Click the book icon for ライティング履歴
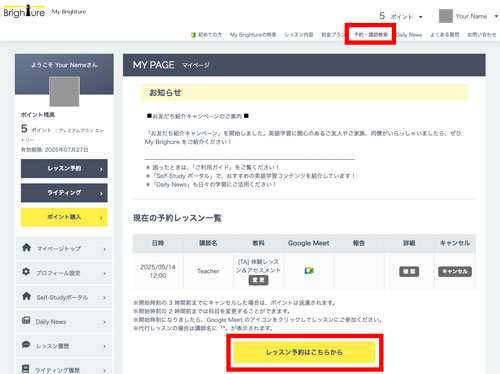 click(x=25, y=369)
